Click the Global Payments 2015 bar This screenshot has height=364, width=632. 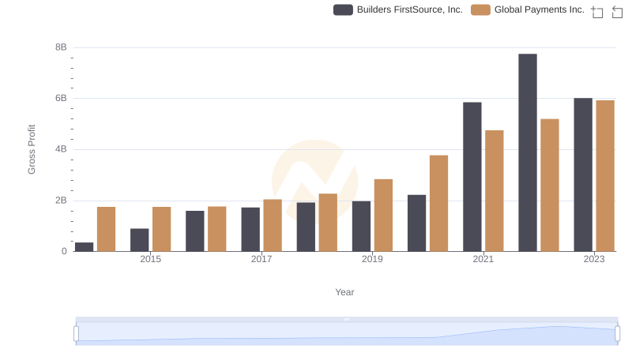point(162,229)
